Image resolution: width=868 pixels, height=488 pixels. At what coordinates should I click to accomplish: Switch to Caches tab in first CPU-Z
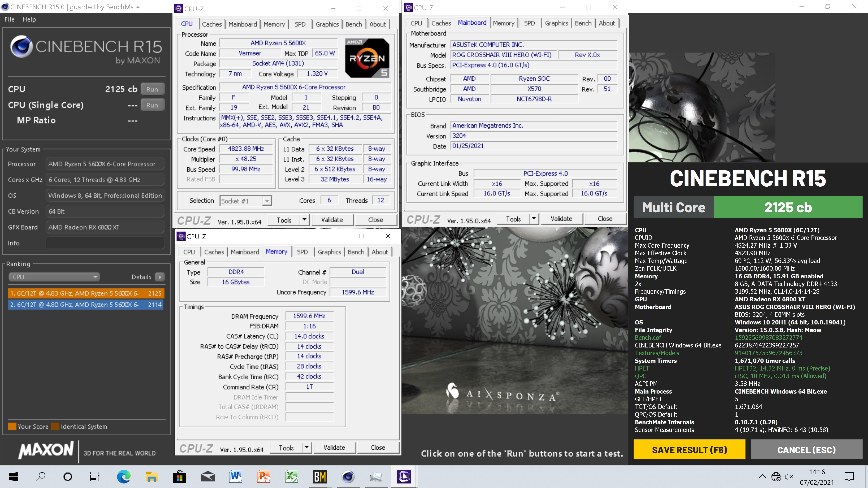coord(212,24)
